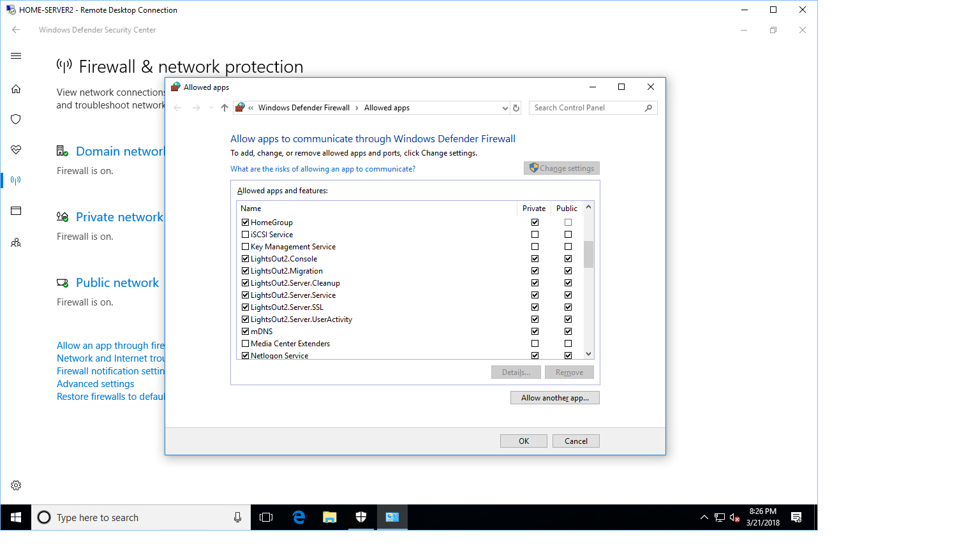The width and height of the screenshot is (980, 551).
Task: Click the Allowed apps breadcrumb
Action: click(x=387, y=108)
